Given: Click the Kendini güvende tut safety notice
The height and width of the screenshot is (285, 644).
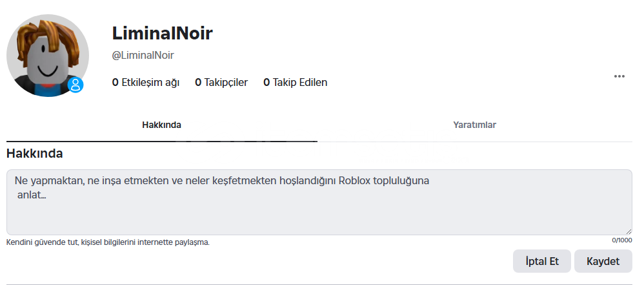Looking at the screenshot, I should [108, 242].
